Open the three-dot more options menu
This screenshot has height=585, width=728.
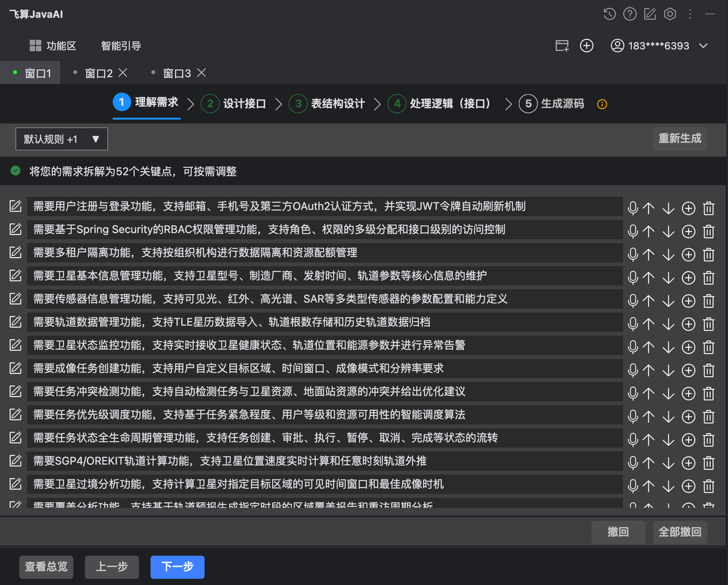pyautogui.click(x=690, y=14)
